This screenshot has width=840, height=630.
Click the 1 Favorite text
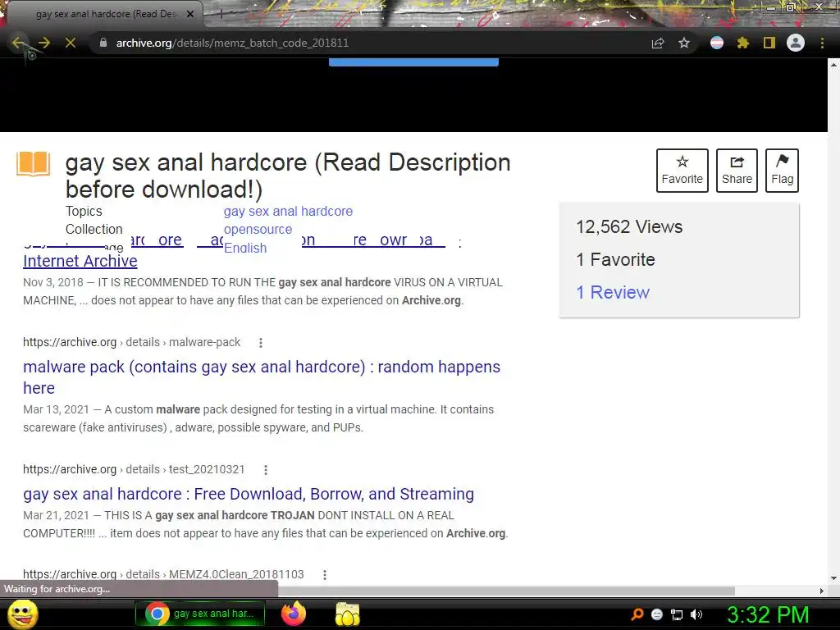click(x=615, y=260)
